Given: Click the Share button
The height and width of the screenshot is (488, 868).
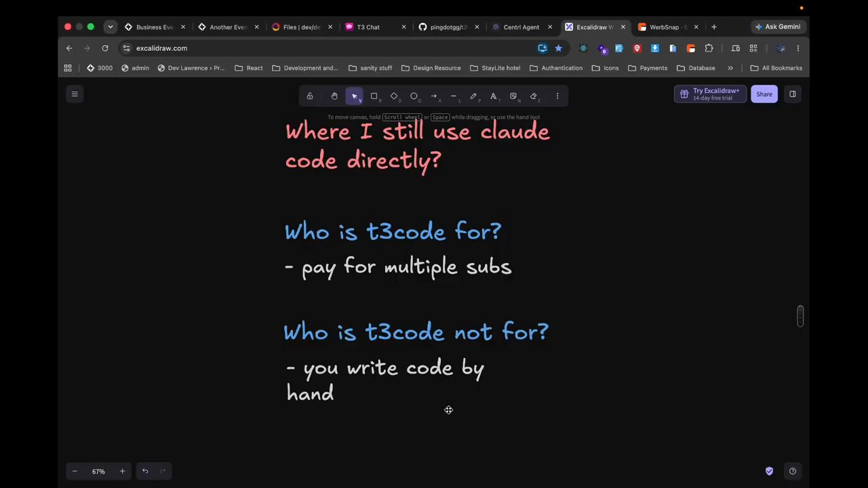Looking at the screenshot, I should pyautogui.click(x=764, y=94).
